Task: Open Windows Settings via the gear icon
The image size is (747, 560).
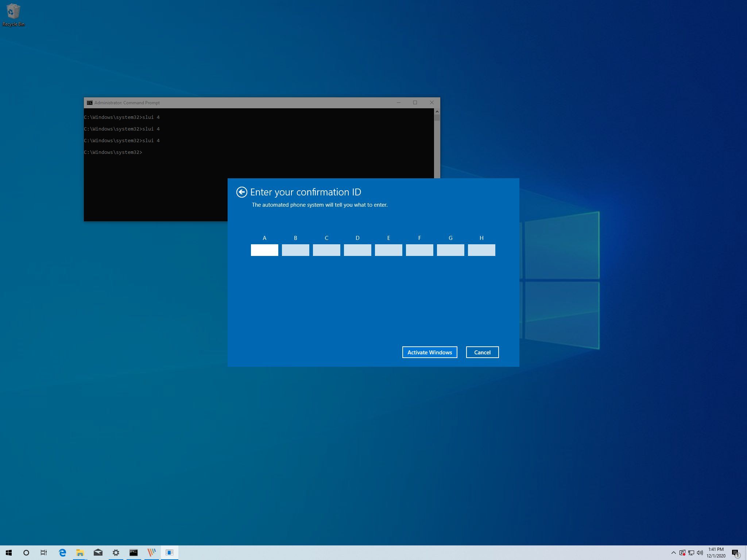Action: pyautogui.click(x=116, y=552)
